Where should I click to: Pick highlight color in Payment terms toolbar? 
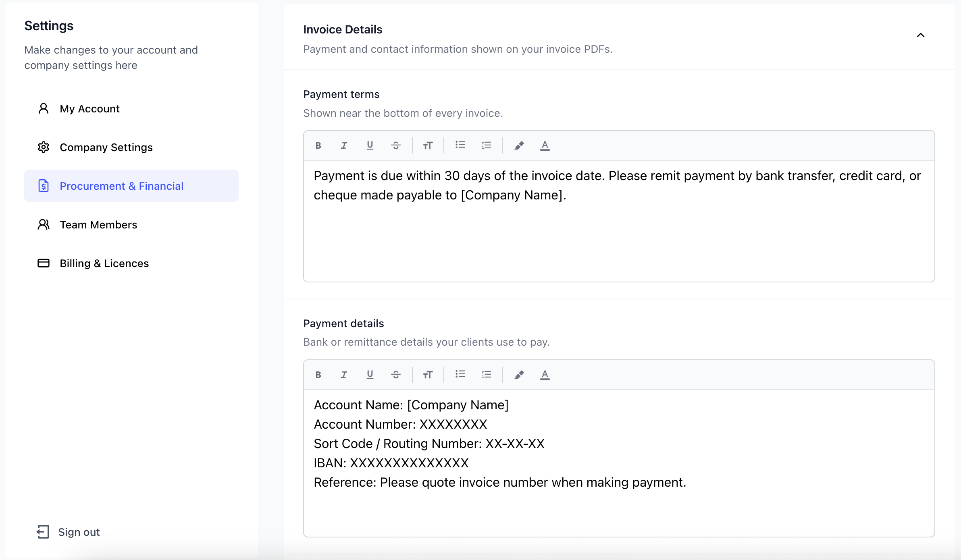519,145
